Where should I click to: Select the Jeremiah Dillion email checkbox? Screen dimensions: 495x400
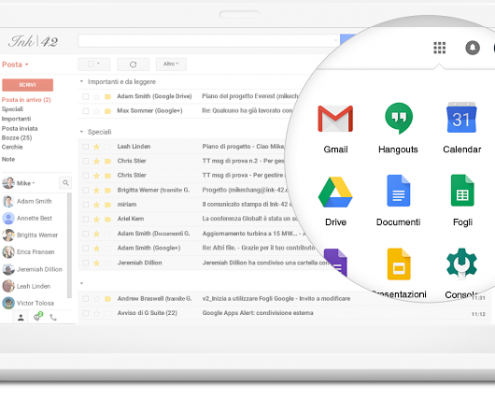pos(86,263)
